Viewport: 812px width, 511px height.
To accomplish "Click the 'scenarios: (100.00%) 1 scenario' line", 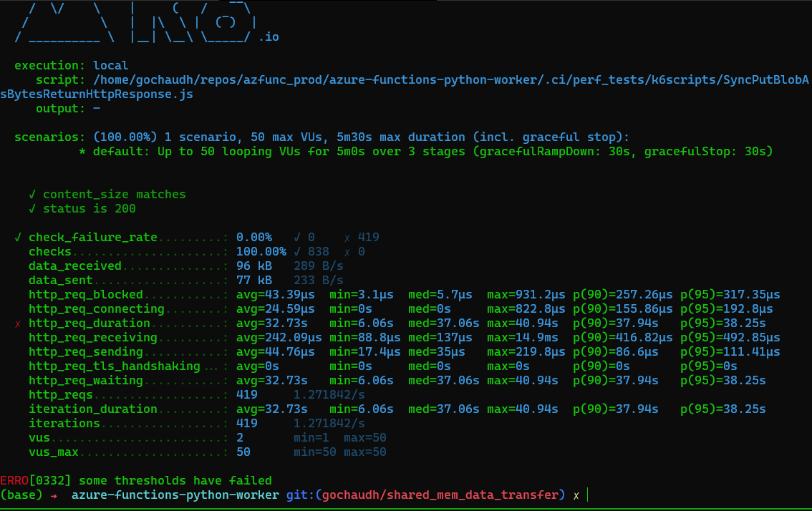I will click(322, 137).
